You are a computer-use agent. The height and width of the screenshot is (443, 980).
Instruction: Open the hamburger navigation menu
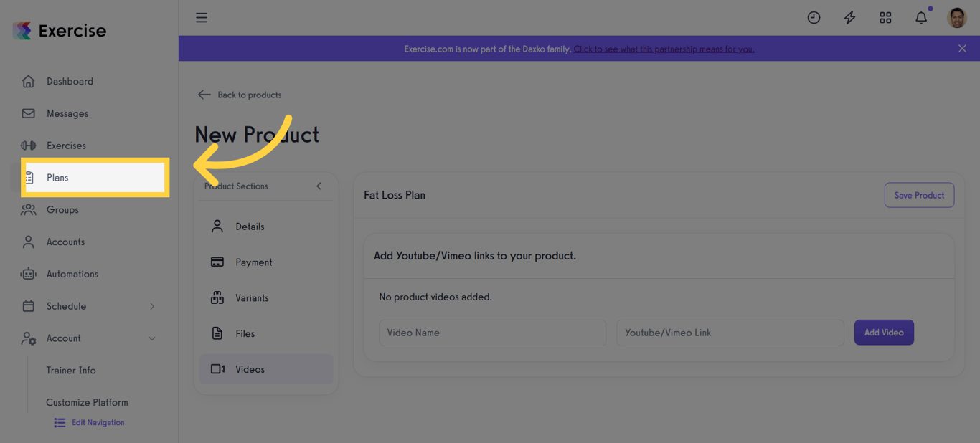tap(202, 17)
